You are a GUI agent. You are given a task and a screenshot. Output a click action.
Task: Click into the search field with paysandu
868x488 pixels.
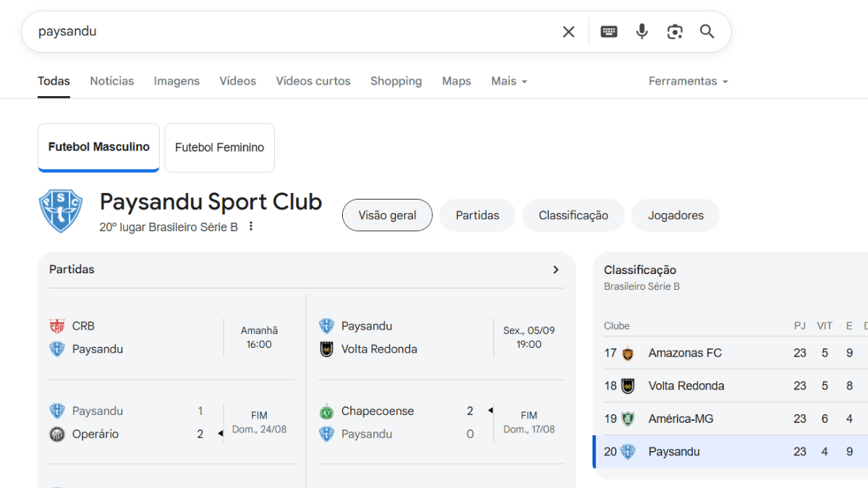(x=289, y=32)
